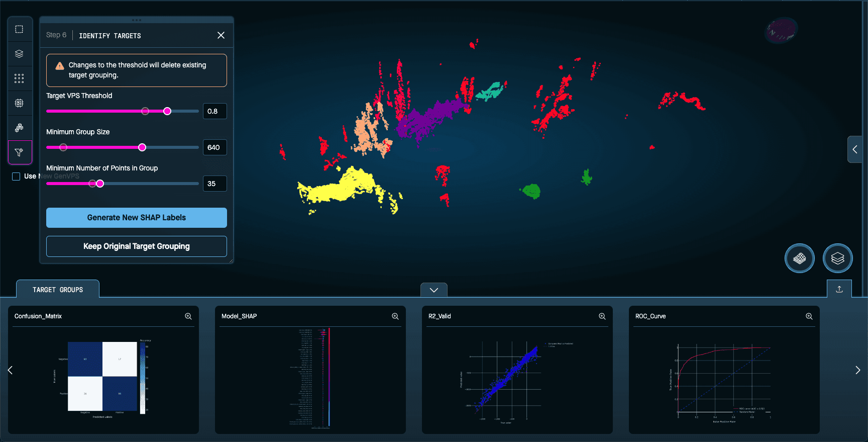The image size is (868, 442).
Task: Switch to the Target Groups tab
Action: pyautogui.click(x=58, y=290)
